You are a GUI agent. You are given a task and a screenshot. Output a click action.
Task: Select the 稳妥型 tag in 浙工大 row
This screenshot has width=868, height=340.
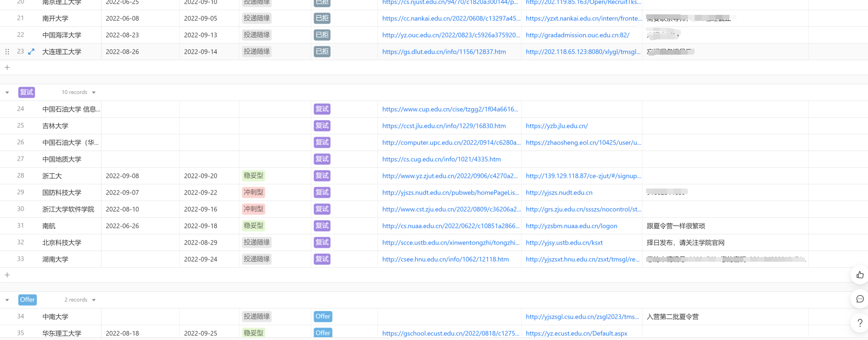253,176
